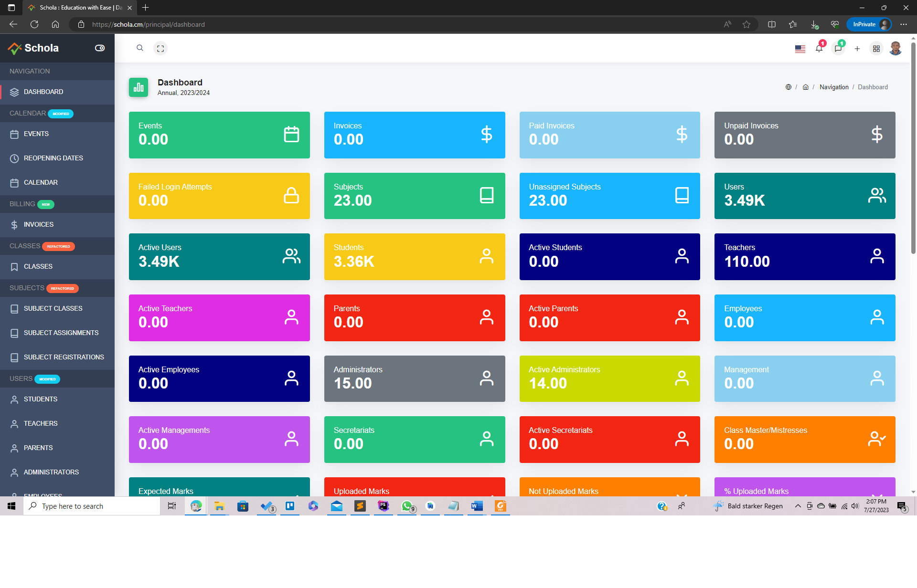Switch to the Schola browser tab
The width and height of the screenshot is (917, 588).
[76, 8]
